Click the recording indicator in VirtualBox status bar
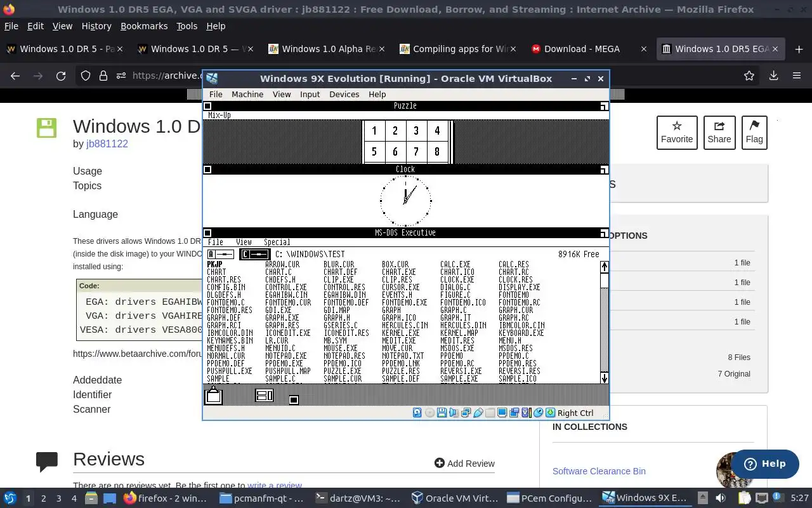Image resolution: width=812 pixels, height=508 pixels. [x=514, y=413]
